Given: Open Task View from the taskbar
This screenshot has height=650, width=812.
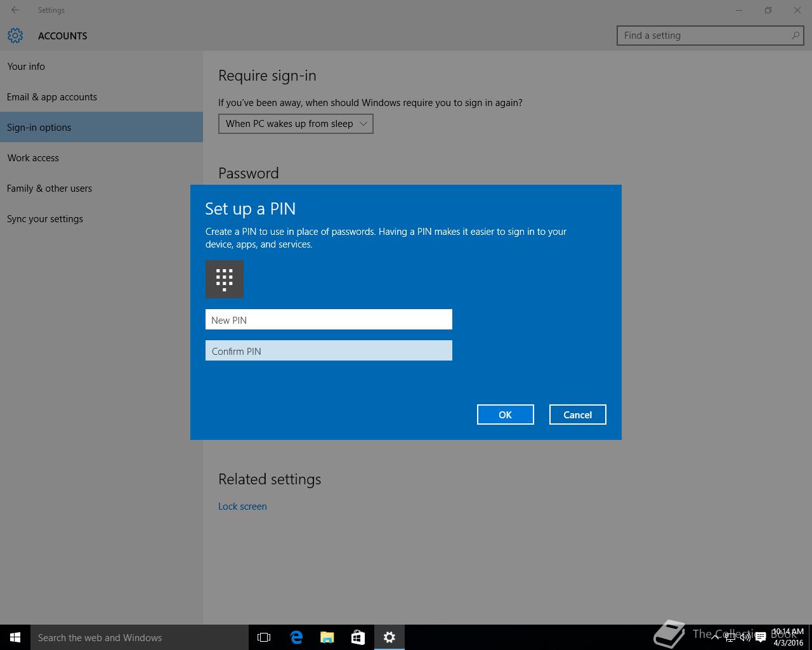Looking at the screenshot, I should pos(264,637).
